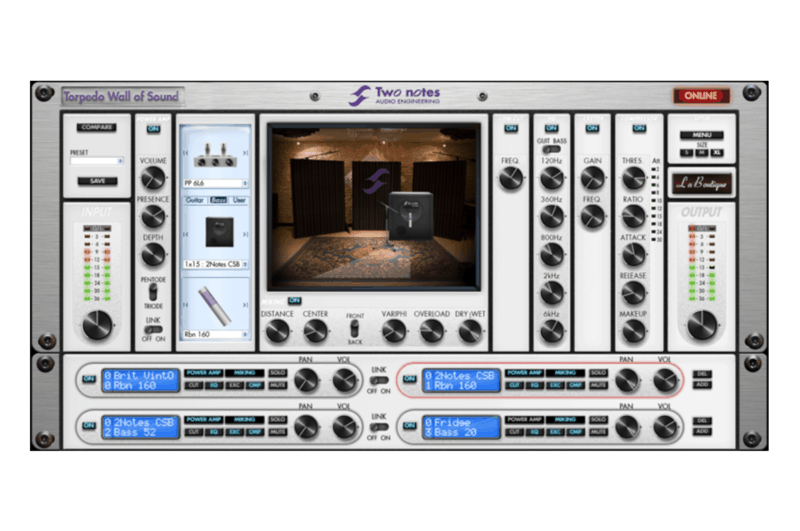The image size is (800, 531).
Task: Solo the Brit VintO channel
Action: 278,373
